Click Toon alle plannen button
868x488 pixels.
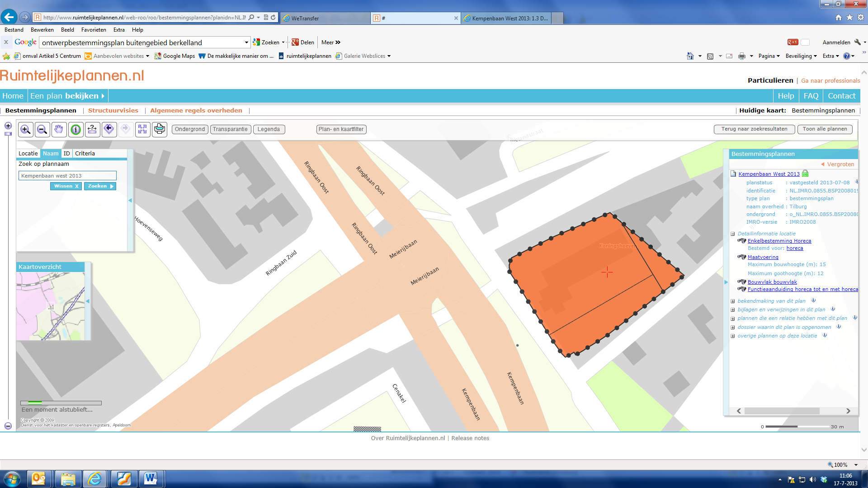pyautogui.click(x=825, y=129)
